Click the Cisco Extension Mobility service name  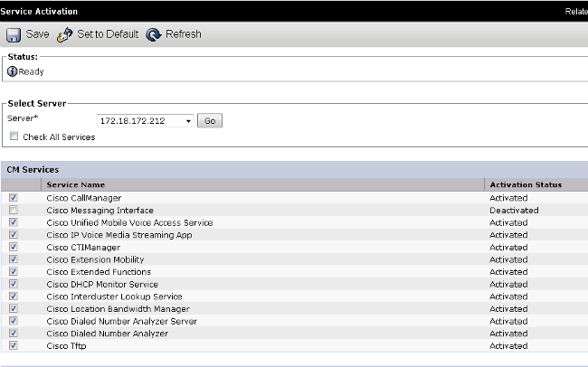[x=95, y=259]
